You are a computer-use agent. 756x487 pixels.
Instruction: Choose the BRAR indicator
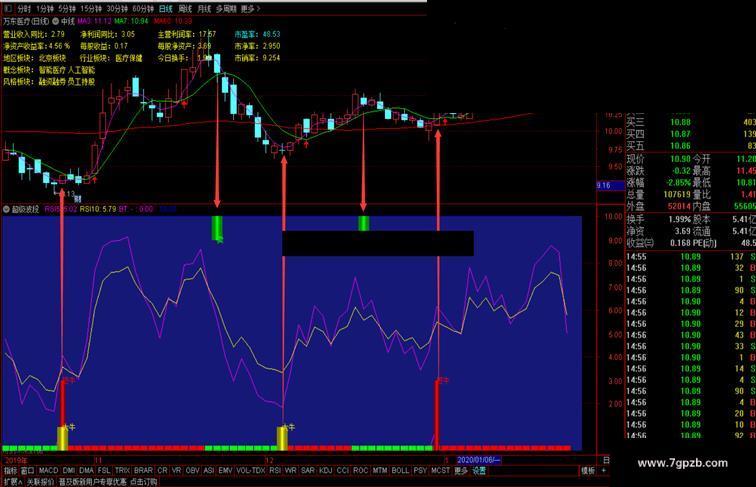[x=143, y=471]
